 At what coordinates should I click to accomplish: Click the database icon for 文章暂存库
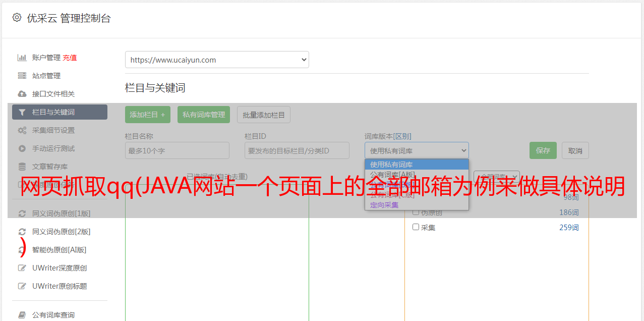(22, 167)
